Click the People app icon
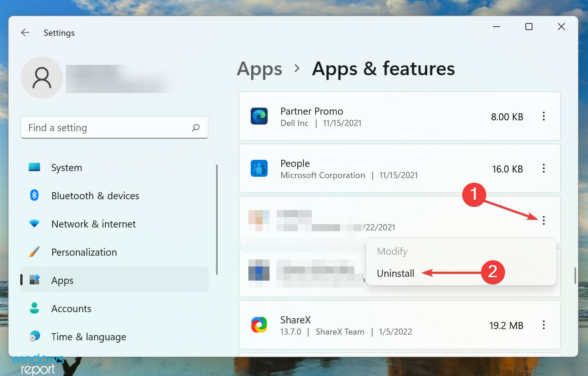The width and height of the screenshot is (588, 376). (259, 168)
